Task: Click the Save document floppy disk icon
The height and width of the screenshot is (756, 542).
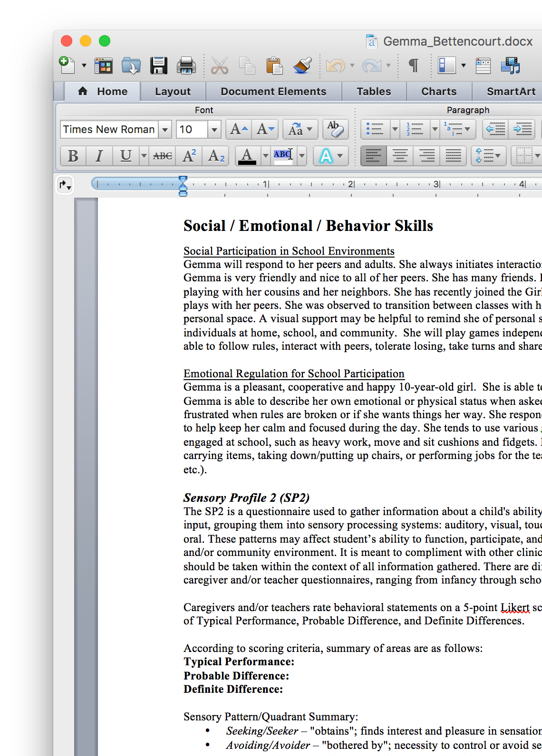Action: pos(158,66)
